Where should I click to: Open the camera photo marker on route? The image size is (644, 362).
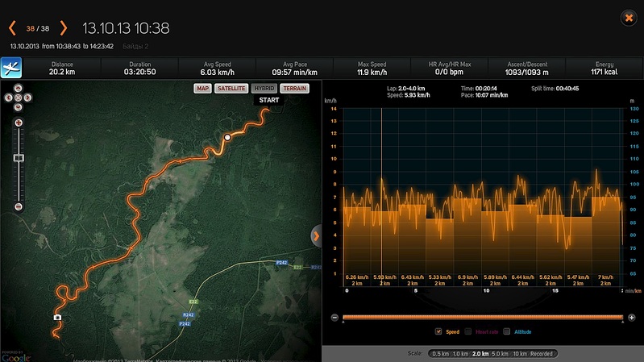point(57,317)
